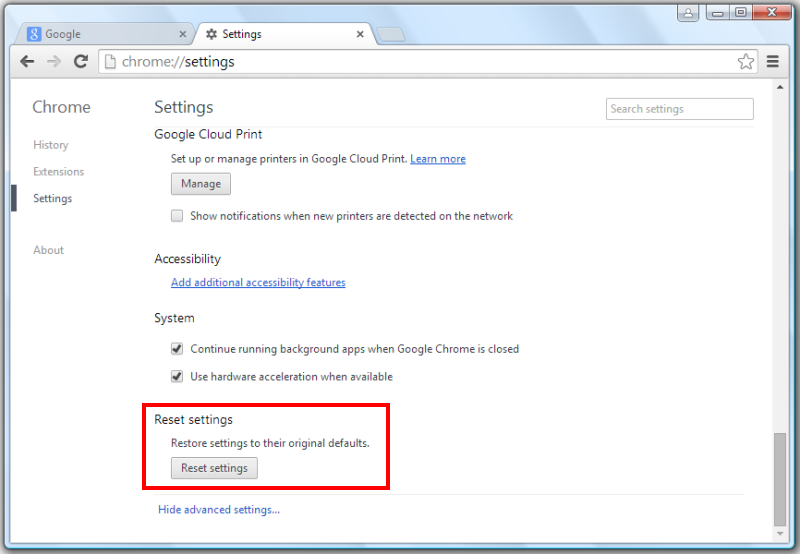
Task: Click the System section heading
Action: click(174, 318)
